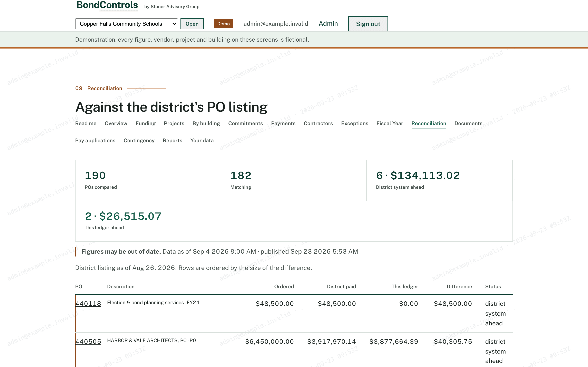Image resolution: width=588 pixels, height=367 pixels.
Task: Open the Contingency tab
Action: coord(139,140)
